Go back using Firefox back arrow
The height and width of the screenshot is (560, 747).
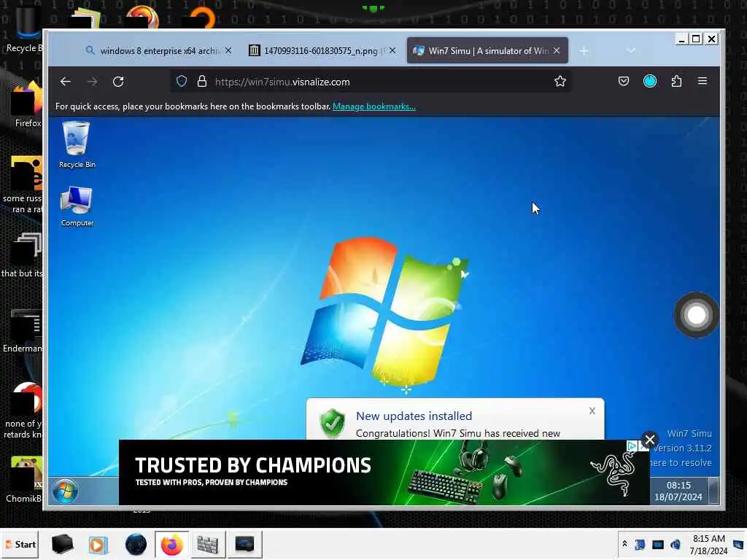[65, 82]
